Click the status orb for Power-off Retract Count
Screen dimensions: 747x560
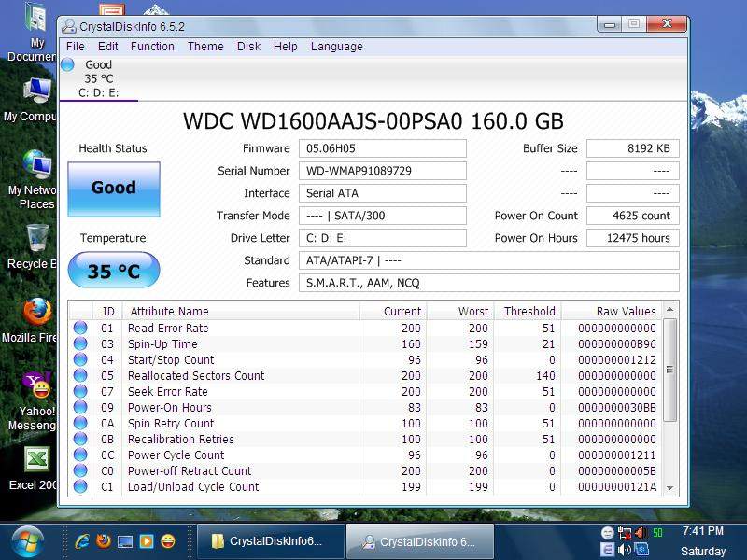[80, 470]
